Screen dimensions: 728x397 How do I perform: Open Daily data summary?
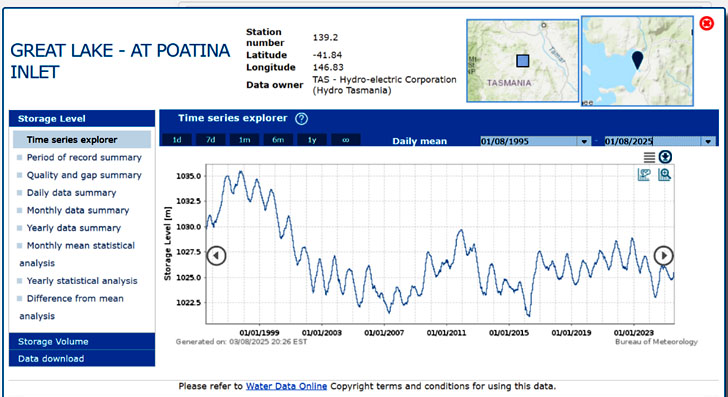point(72,193)
